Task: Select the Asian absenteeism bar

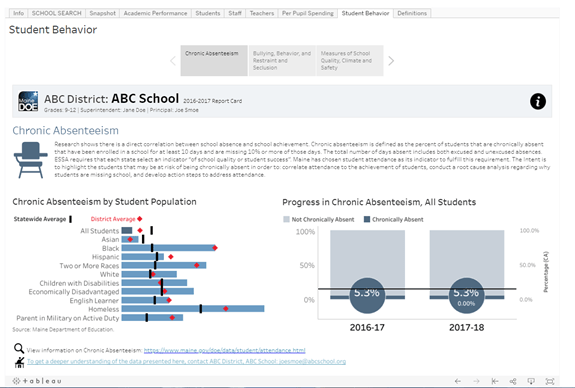Action: [x=130, y=239]
